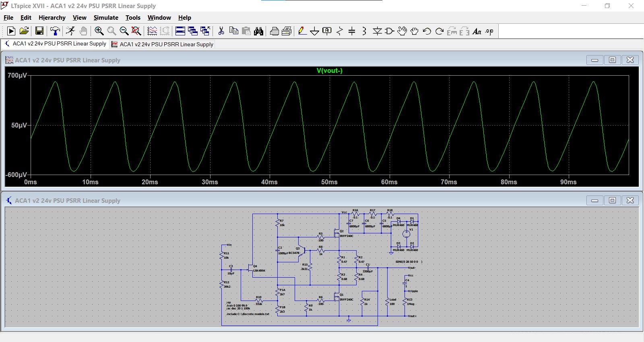This screenshot has width=644, height=342.
Task: Place a Diode component
Action: click(x=377, y=31)
